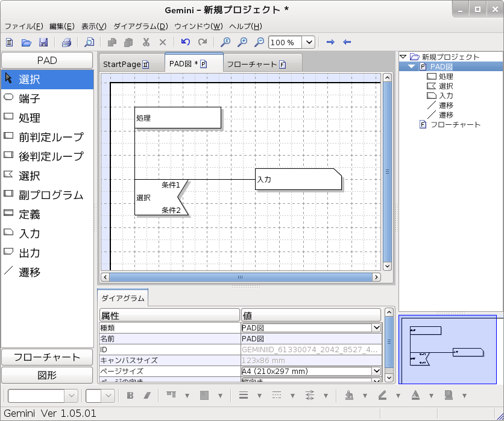Image resolution: width=504 pixels, height=421 pixels.
Task: Save the project with the floppy icon
Action: pos(43,42)
